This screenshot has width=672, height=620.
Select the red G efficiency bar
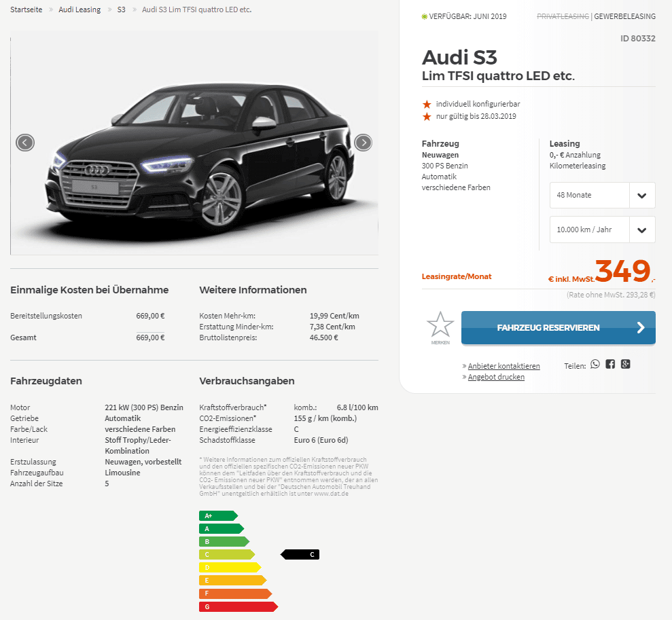point(238,606)
